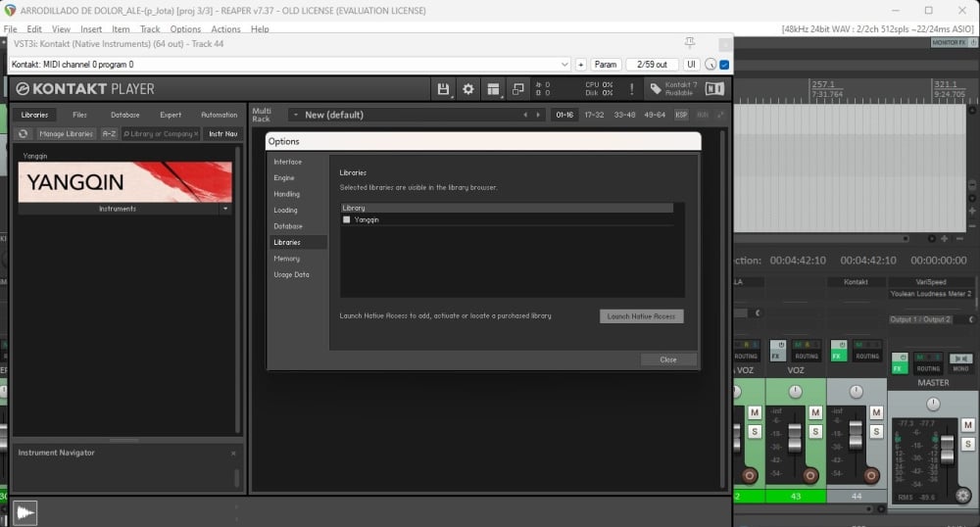980x527 pixels.
Task: Open Kontakt options gear icon
Action: click(x=468, y=89)
